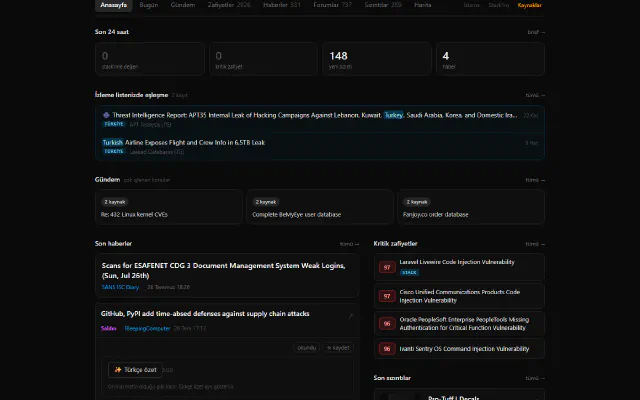Open Re: 432 Linux kernel CVEs card
Screen dimensions: 640x400
coord(169,207)
